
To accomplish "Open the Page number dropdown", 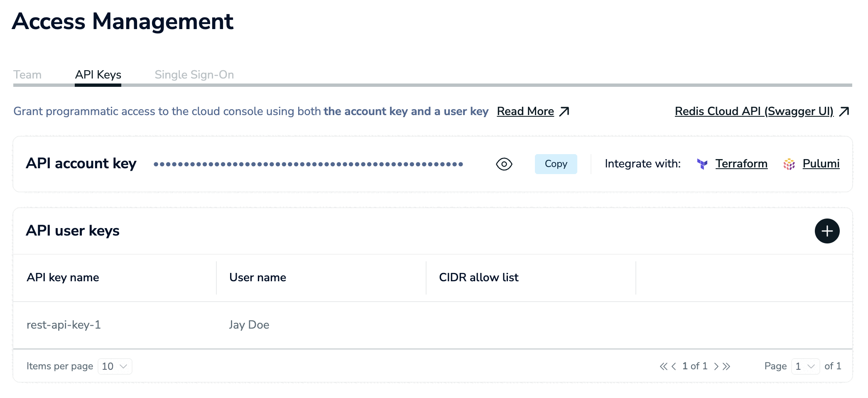I will (805, 366).
